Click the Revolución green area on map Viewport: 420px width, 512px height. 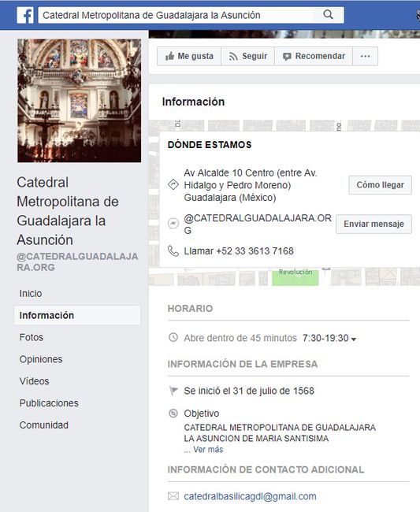tap(295, 276)
